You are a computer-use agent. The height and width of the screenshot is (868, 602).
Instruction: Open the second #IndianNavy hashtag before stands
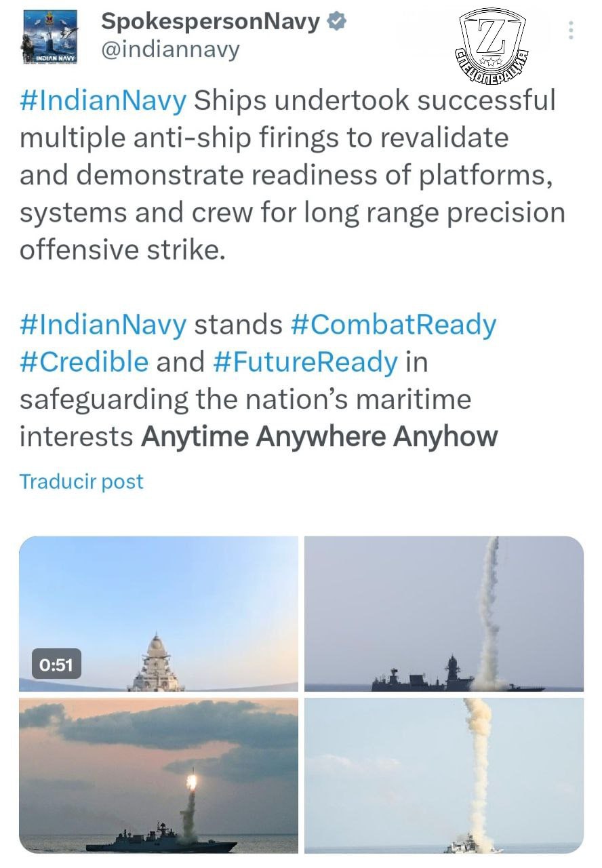[103, 325]
